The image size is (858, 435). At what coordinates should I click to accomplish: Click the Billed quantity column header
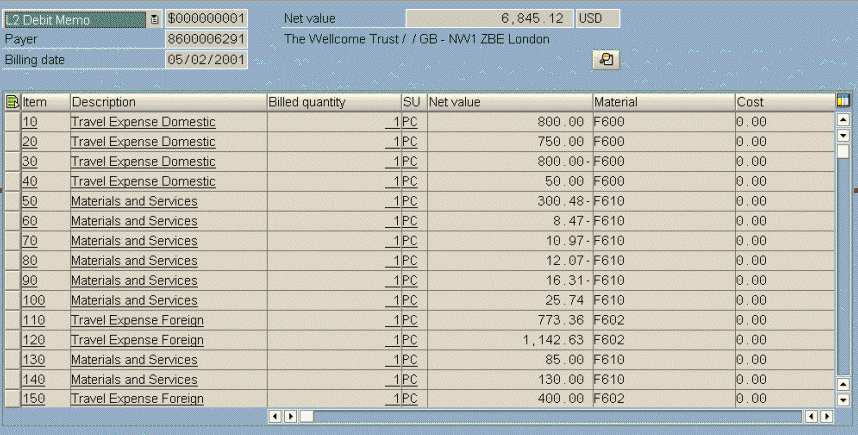tap(332, 102)
